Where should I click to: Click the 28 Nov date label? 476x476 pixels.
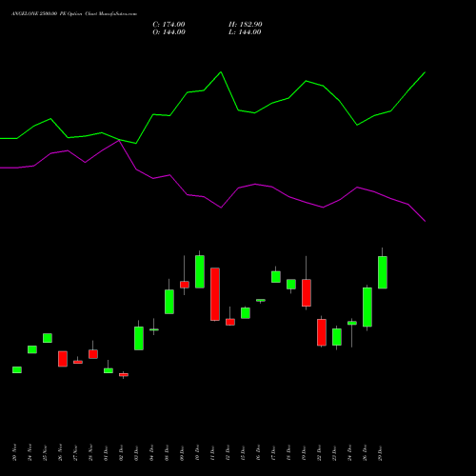(x=90, y=452)
